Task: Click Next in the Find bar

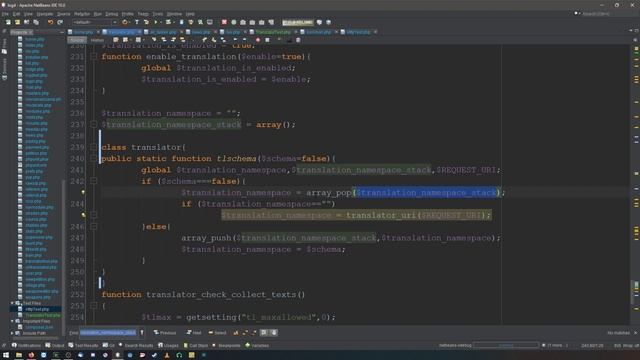Action: pyautogui.click(x=194, y=333)
